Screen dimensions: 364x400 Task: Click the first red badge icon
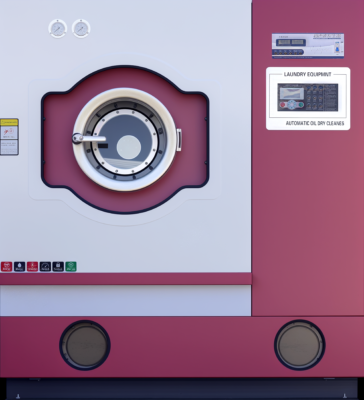6,267
